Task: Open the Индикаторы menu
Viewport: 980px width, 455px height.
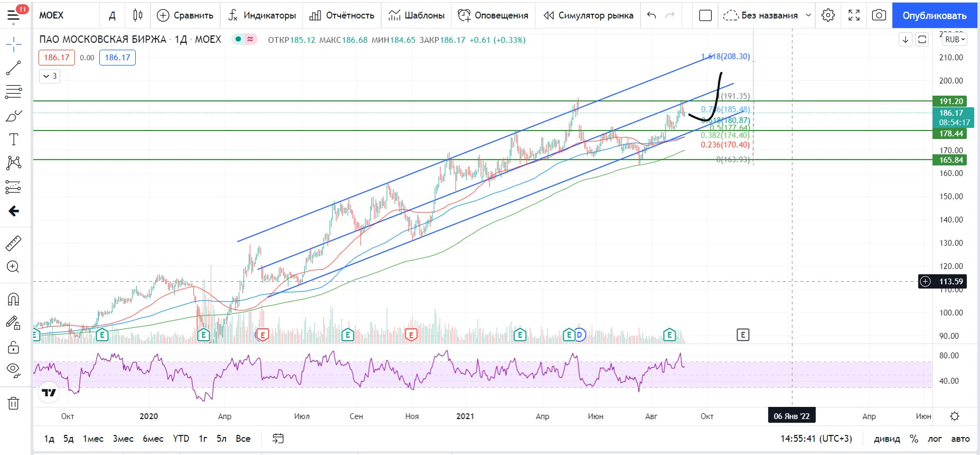Action: point(262,15)
